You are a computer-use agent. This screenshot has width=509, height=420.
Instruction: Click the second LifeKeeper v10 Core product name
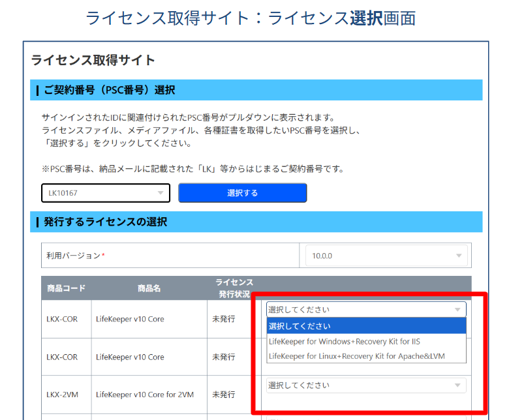(130, 357)
